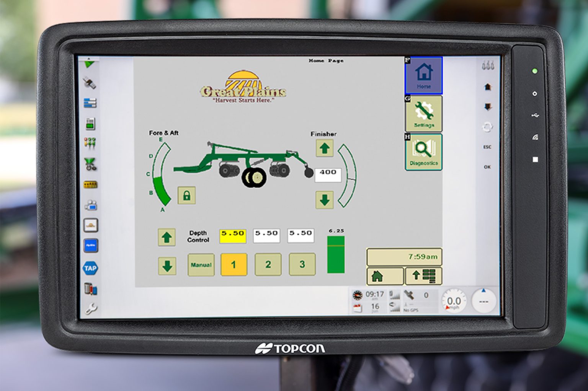Raise the Finisher with the up arrow
This screenshot has height=391, width=588.
[324, 148]
